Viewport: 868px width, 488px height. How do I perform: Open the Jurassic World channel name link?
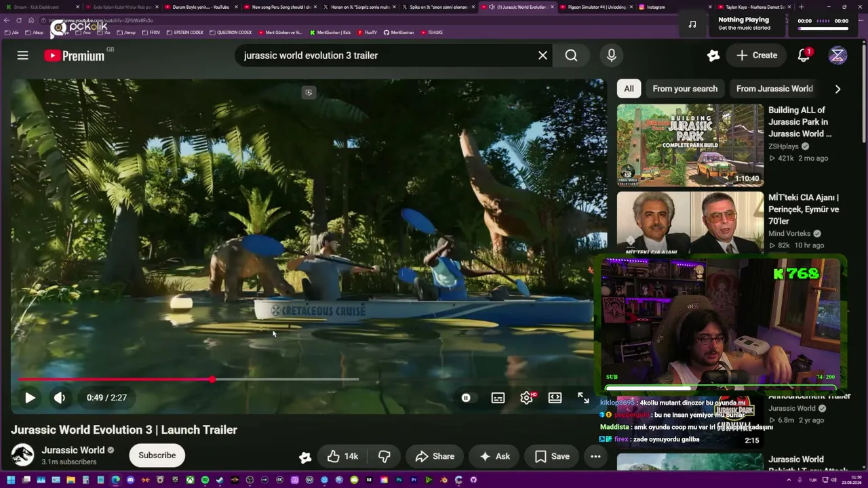[73, 450]
